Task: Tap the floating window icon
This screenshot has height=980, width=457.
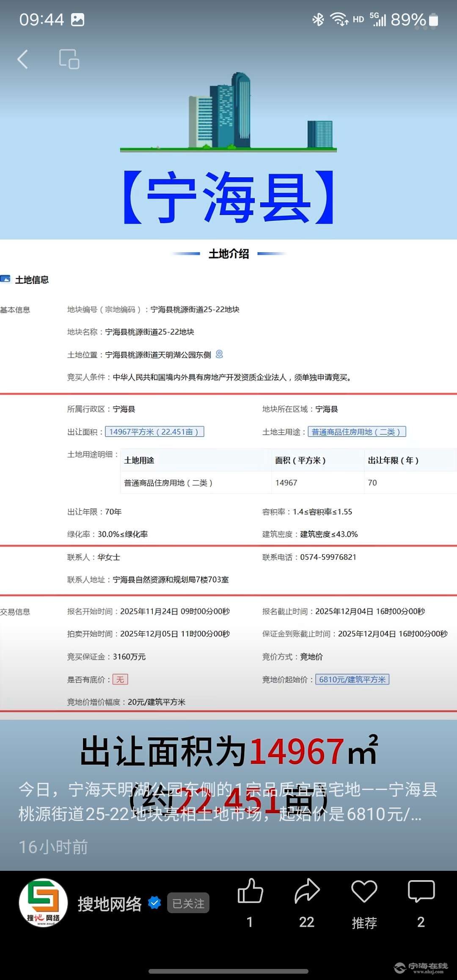Action: click(69, 59)
